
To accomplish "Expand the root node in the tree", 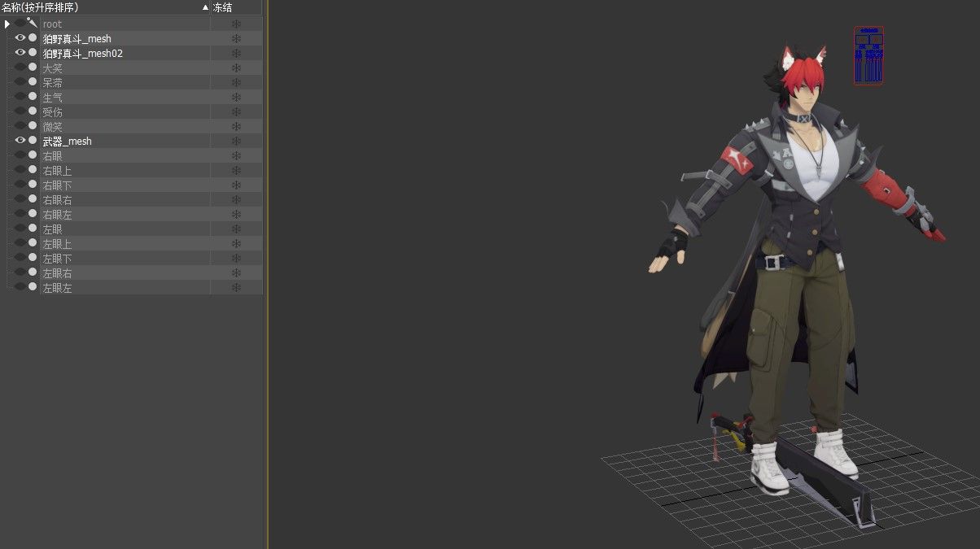I will [7, 24].
